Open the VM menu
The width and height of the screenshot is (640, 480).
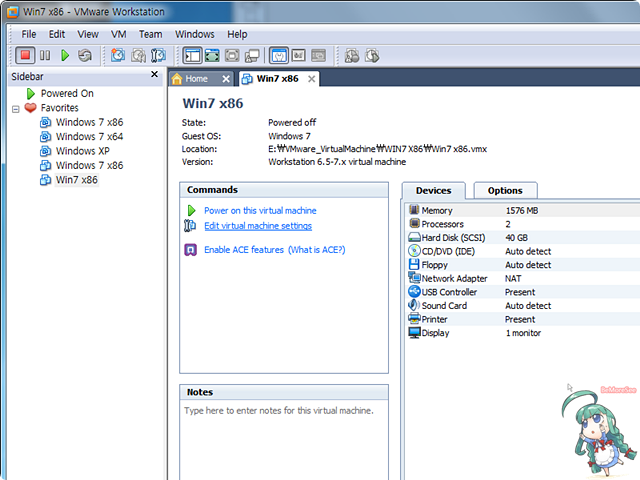pos(118,34)
